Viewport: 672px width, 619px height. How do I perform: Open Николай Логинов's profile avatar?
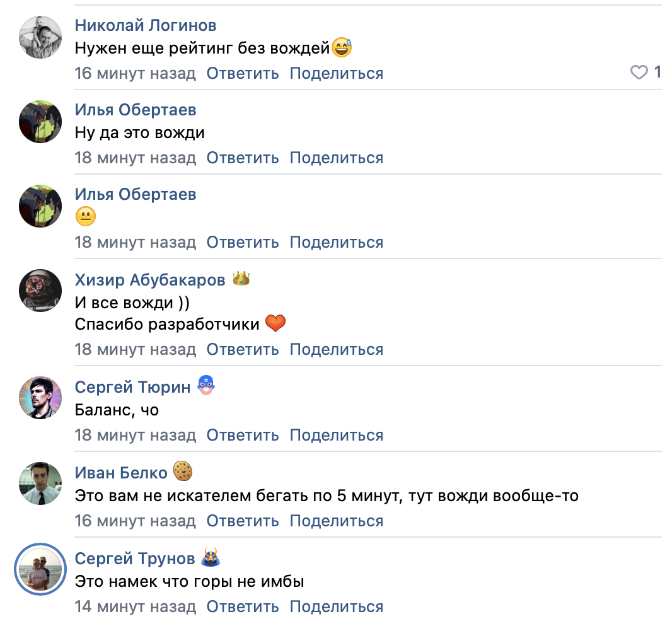click(40, 37)
